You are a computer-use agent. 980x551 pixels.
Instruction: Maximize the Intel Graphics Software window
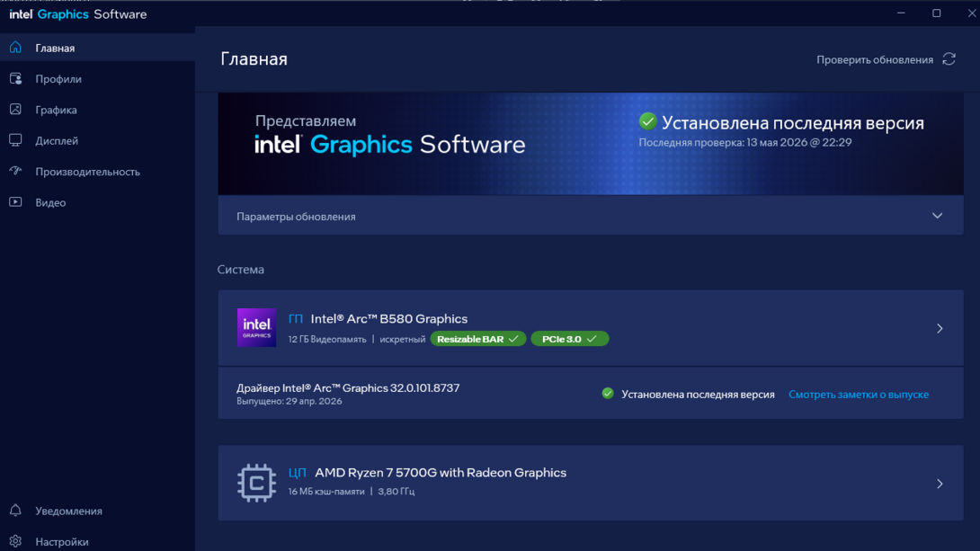click(x=936, y=13)
